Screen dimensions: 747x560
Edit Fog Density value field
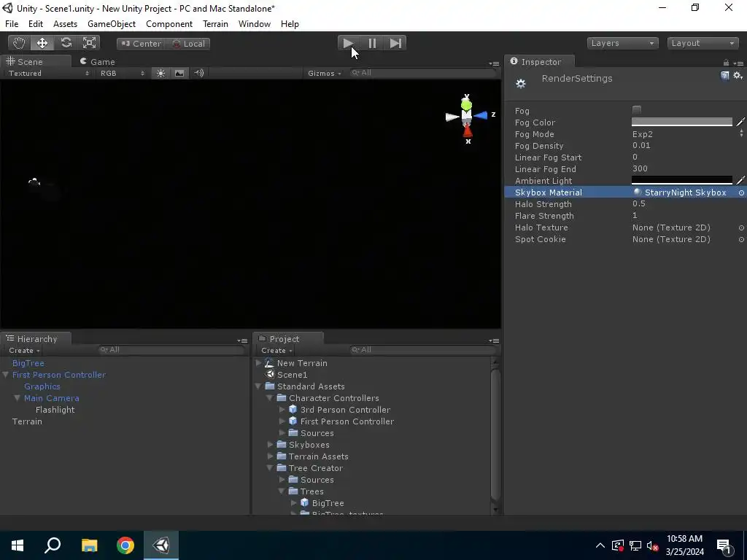click(x=687, y=145)
